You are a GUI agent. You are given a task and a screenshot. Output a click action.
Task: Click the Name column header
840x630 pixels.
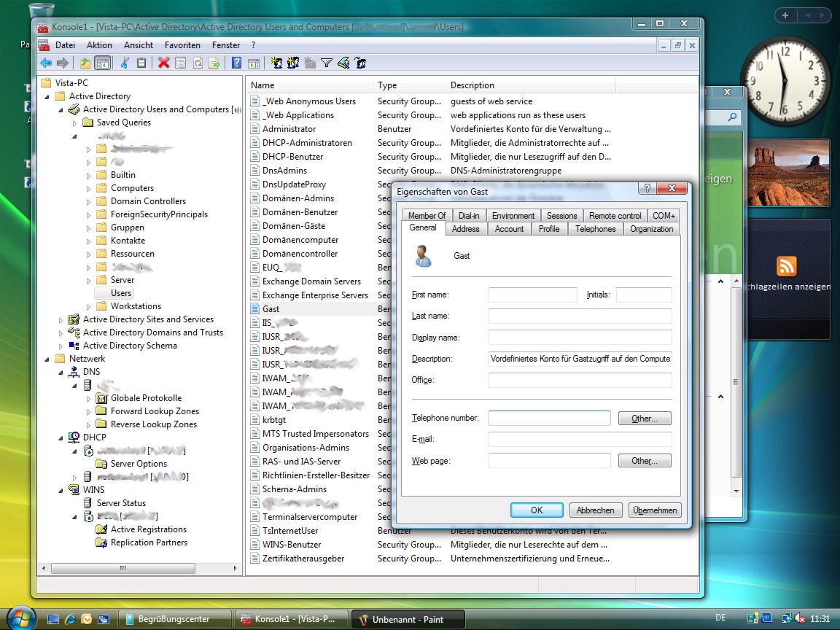(310, 85)
